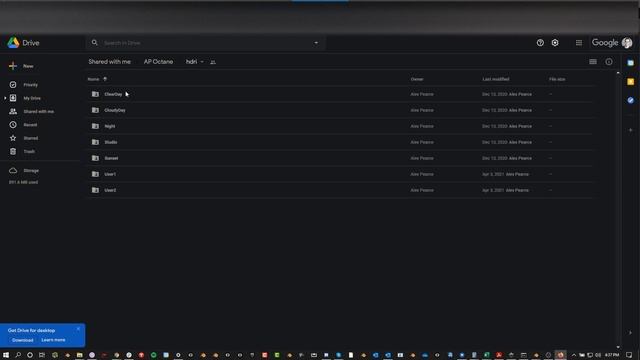Open Recent in the sidebar

(30, 125)
